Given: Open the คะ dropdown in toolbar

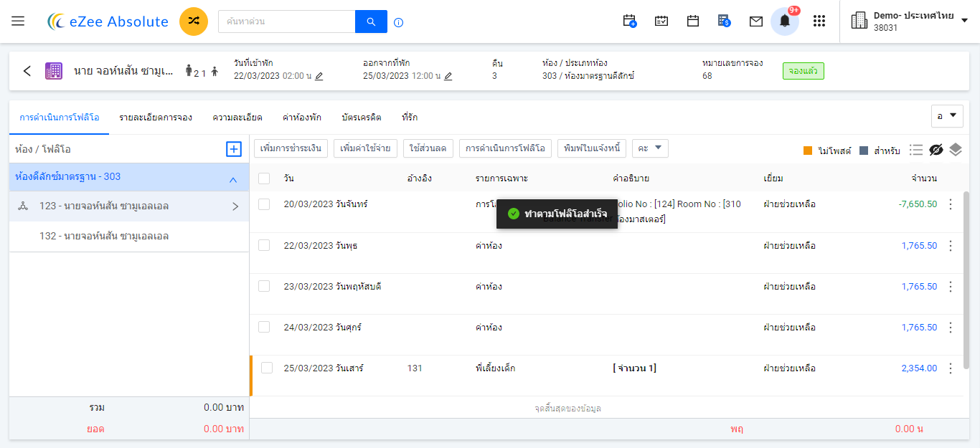Looking at the screenshot, I should (650, 148).
